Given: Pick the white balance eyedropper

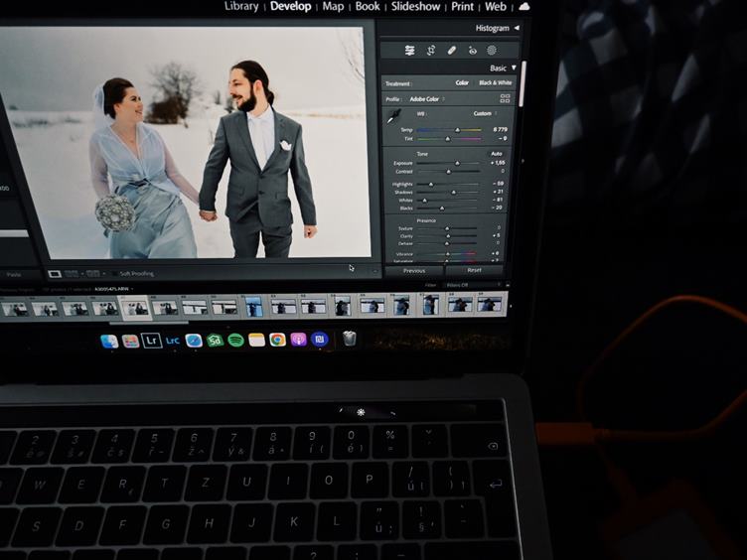Looking at the screenshot, I should point(393,117).
